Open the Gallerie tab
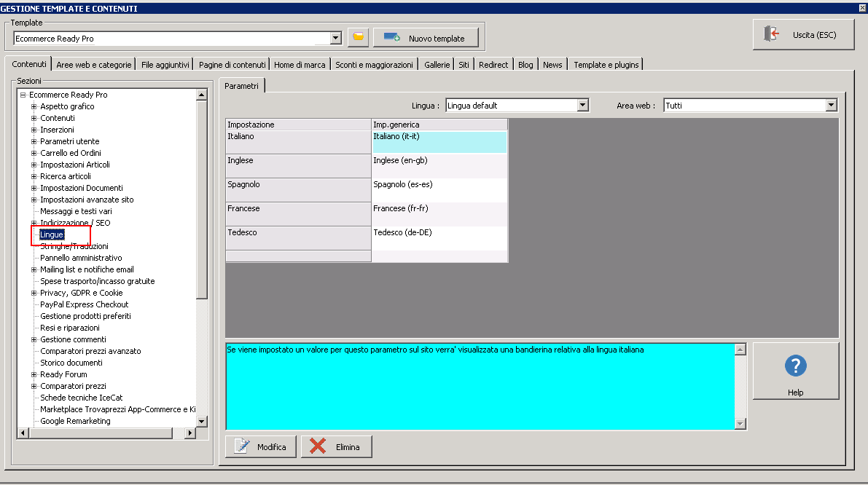 [x=437, y=65]
